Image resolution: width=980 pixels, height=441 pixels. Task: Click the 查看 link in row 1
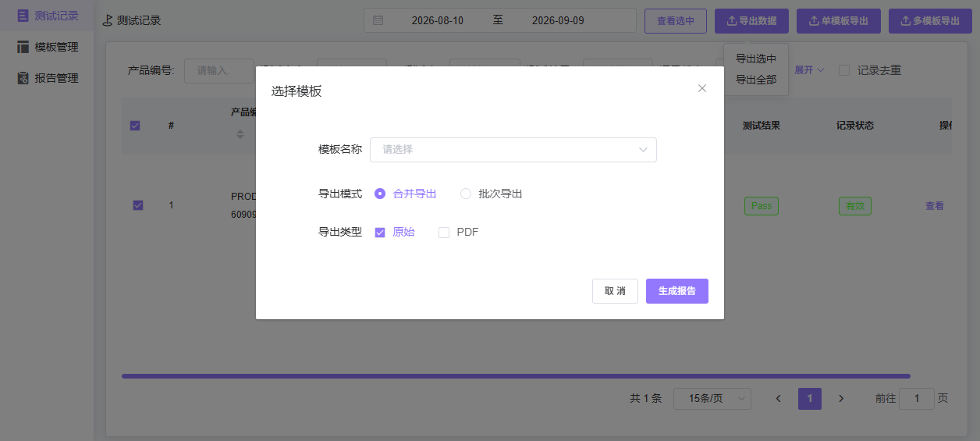pyautogui.click(x=935, y=206)
